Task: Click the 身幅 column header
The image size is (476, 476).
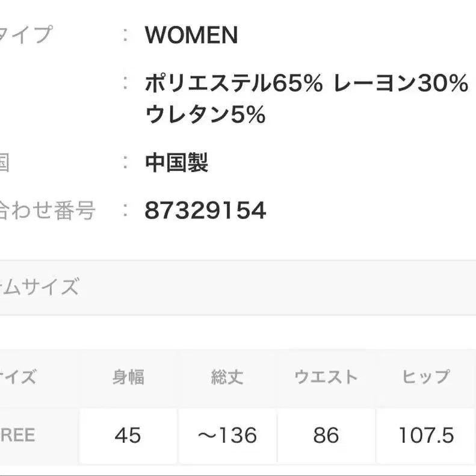Action: (128, 377)
